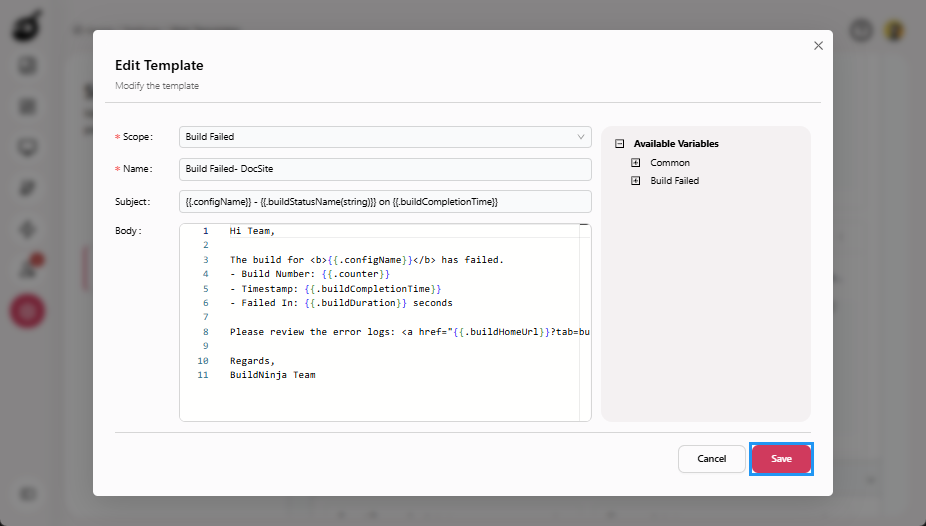This screenshot has height=526, width=926.
Task: Click the {{.buildDuration}} variable in body
Action: pyautogui.click(x=356, y=303)
